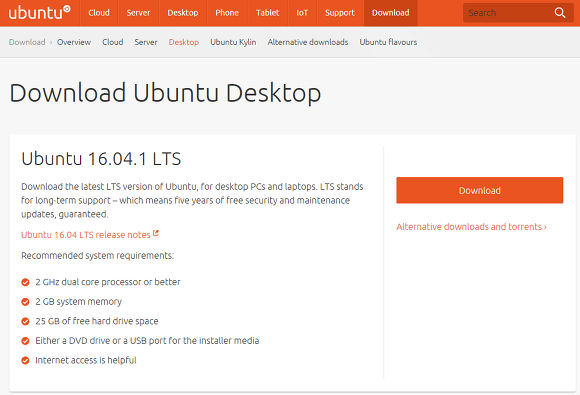The image size is (580, 395).
Task: Click the search magnifier icon
Action: 560,13
